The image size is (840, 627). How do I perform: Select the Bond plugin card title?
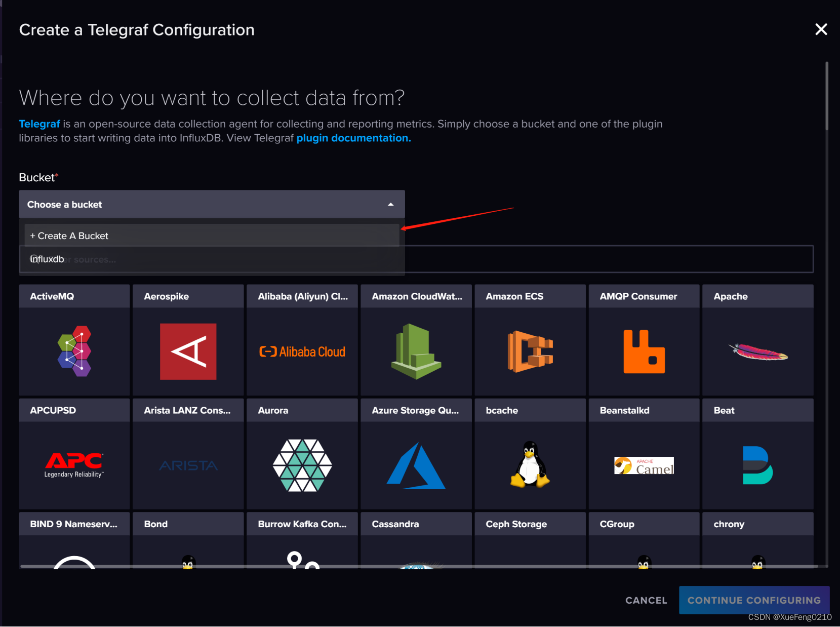pos(155,524)
